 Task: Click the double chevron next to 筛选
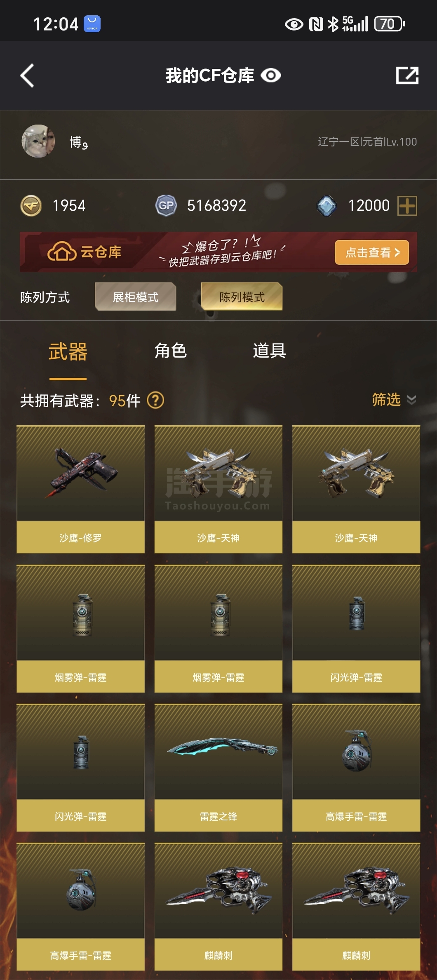(411, 400)
